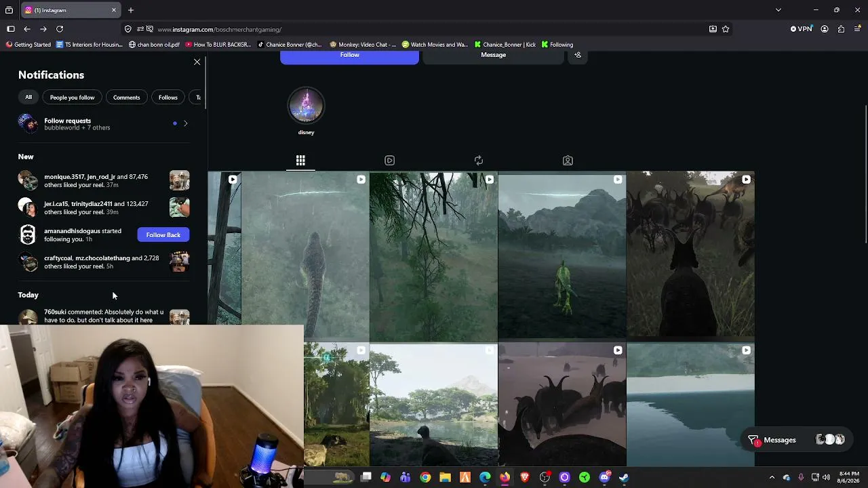The width and height of the screenshot is (868, 488).
Task: Close the Notifications panel
Action: tap(197, 62)
